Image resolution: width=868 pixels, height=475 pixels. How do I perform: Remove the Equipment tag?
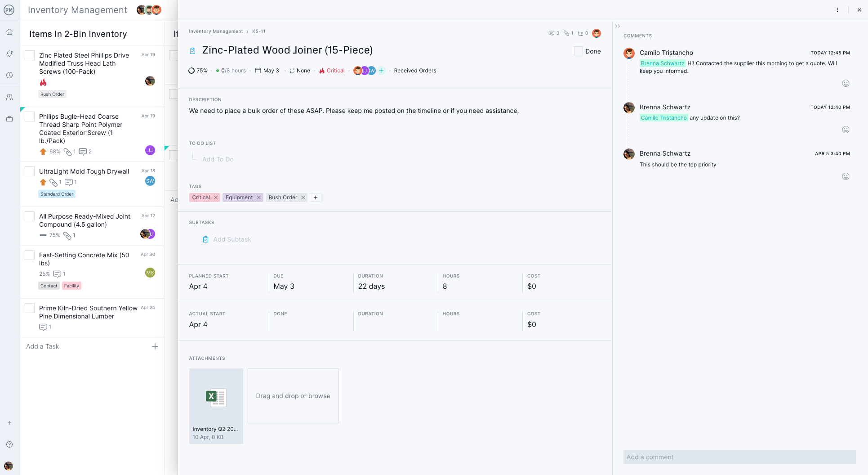259,197
